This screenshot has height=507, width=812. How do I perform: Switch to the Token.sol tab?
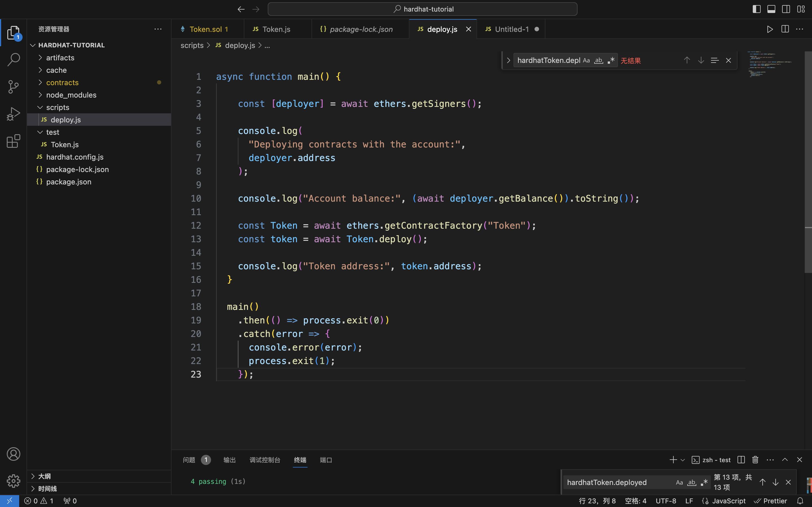coord(208,29)
